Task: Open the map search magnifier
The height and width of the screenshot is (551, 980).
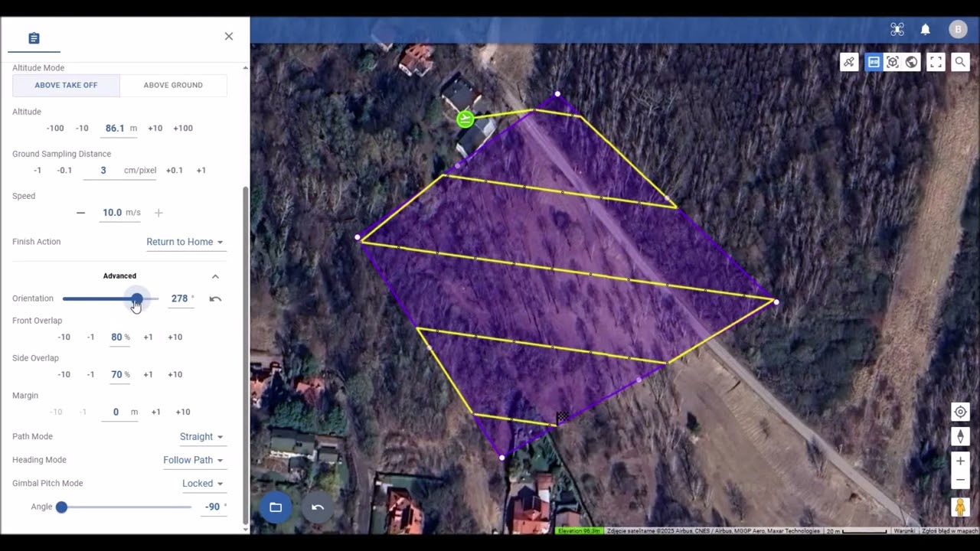Action: click(960, 62)
